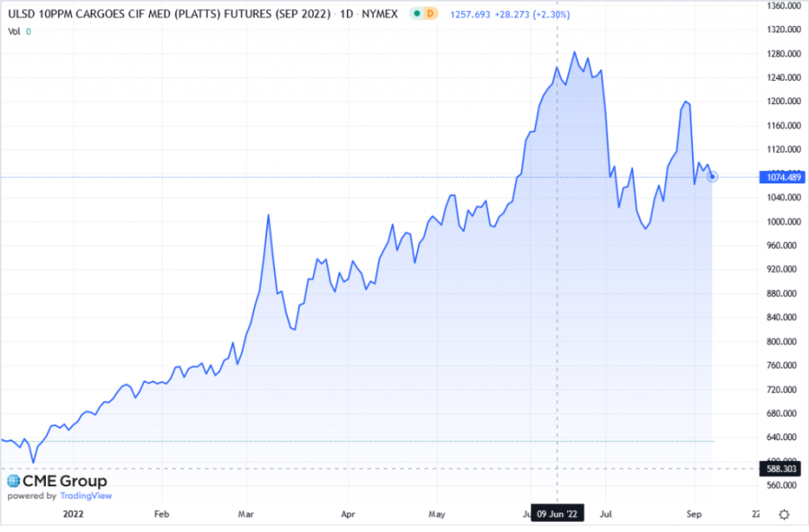The width and height of the screenshot is (809, 532).
Task: Click the 09 Jun '22 date label
Action: click(557, 516)
